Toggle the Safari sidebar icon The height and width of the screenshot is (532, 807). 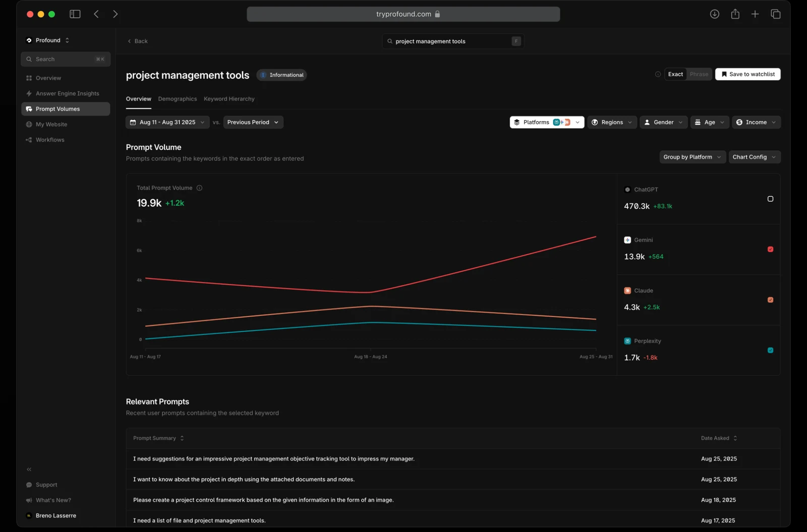(75, 14)
